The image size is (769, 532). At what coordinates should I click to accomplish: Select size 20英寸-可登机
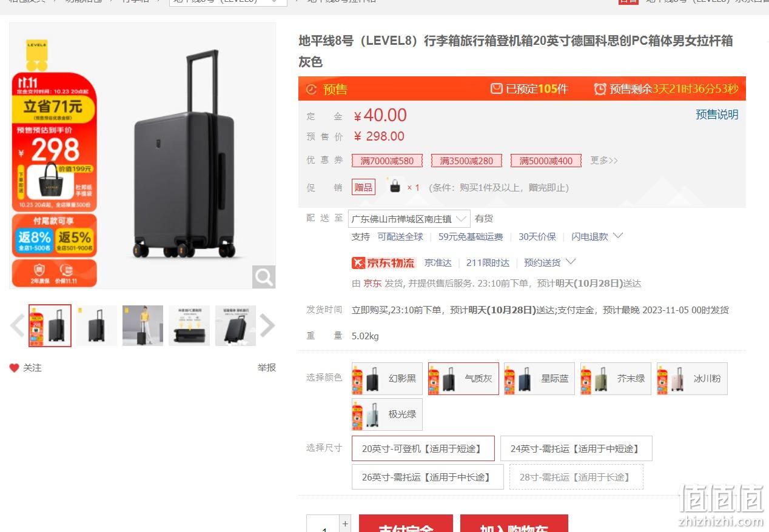(423, 448)
